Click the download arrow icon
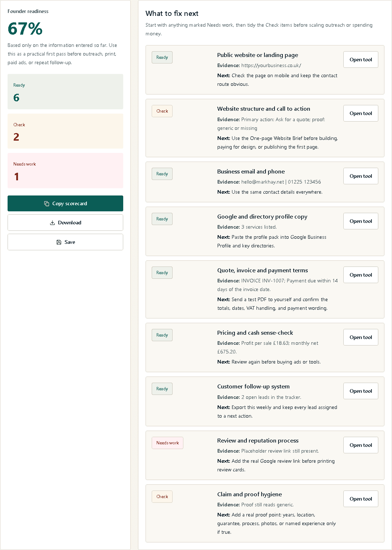Screen dimensions: 392x550 52,223
